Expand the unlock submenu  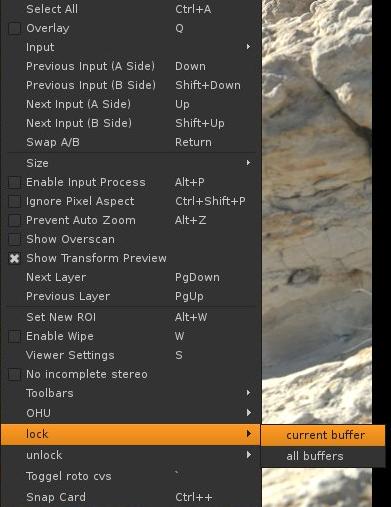(x=130, y=455)
